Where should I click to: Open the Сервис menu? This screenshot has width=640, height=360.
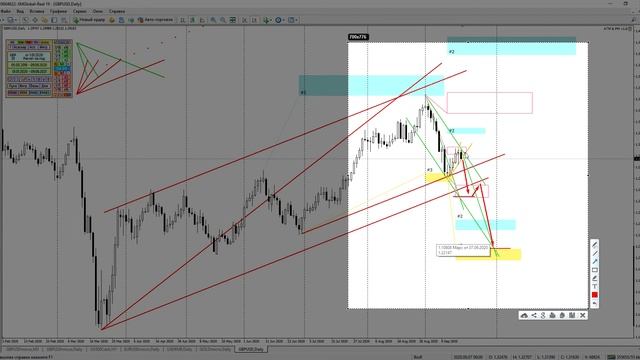click(80, 11)
